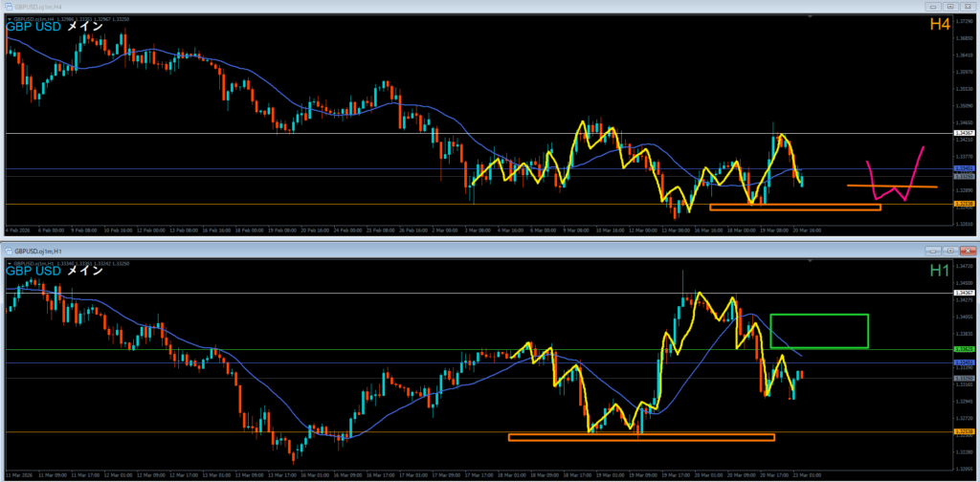Minimize the GBPUSD H4 chart window
The height and width of the screenshot is (482, 980).
pyautogui.click(x=934, y=7)
